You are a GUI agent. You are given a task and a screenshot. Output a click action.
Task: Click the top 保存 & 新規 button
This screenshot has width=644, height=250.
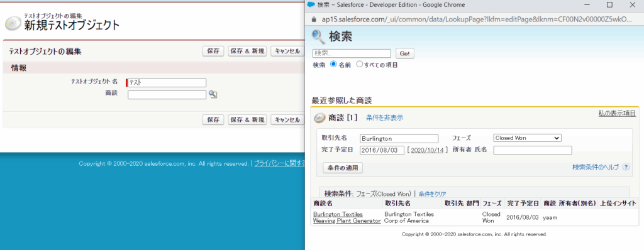pyautogui.click(x=247, y=51)
